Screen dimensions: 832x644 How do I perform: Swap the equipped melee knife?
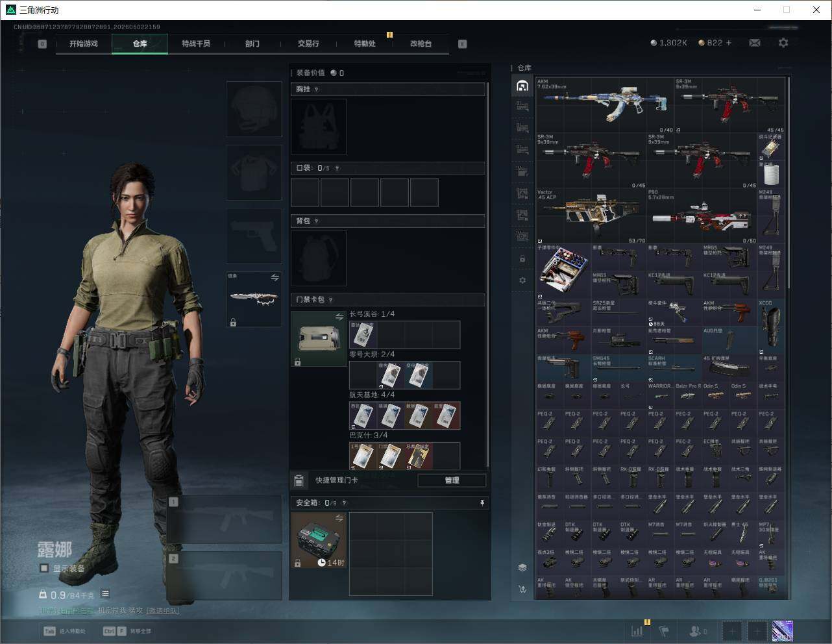coord(275,278)
